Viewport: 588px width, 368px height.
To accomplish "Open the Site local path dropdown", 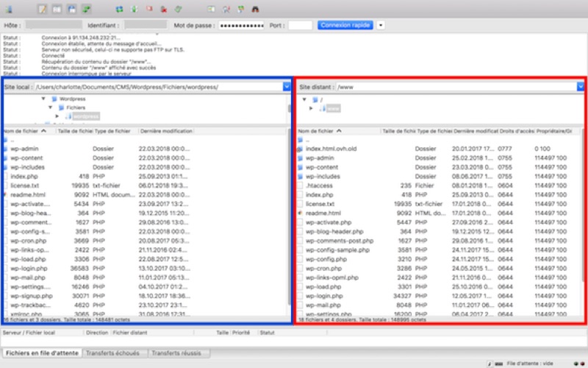I will [x=286, y=87].
